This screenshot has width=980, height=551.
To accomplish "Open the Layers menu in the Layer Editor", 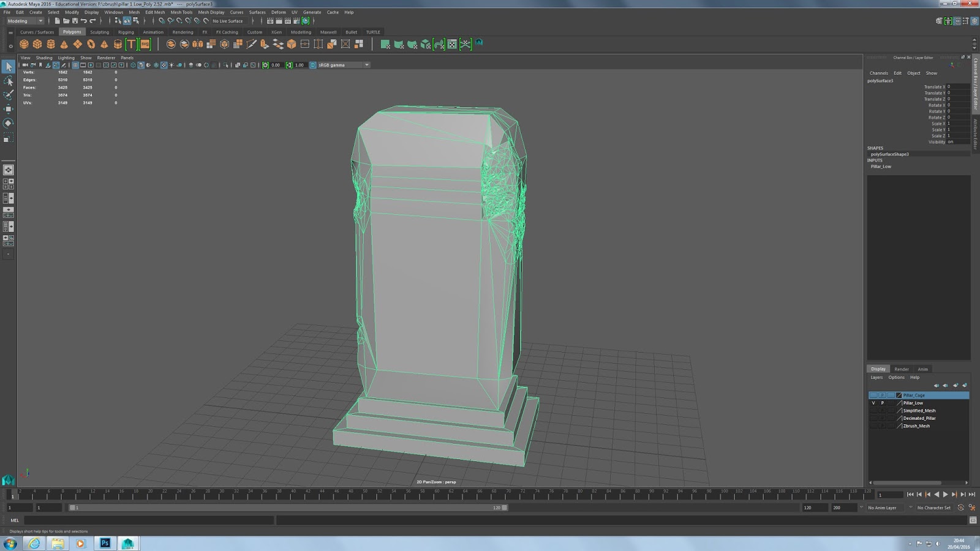I will click(876, 377).
